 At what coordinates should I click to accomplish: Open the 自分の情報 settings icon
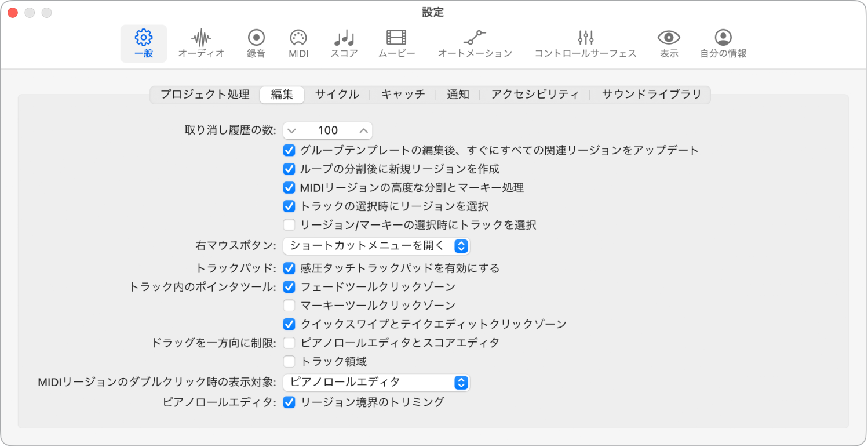point(723,43)
